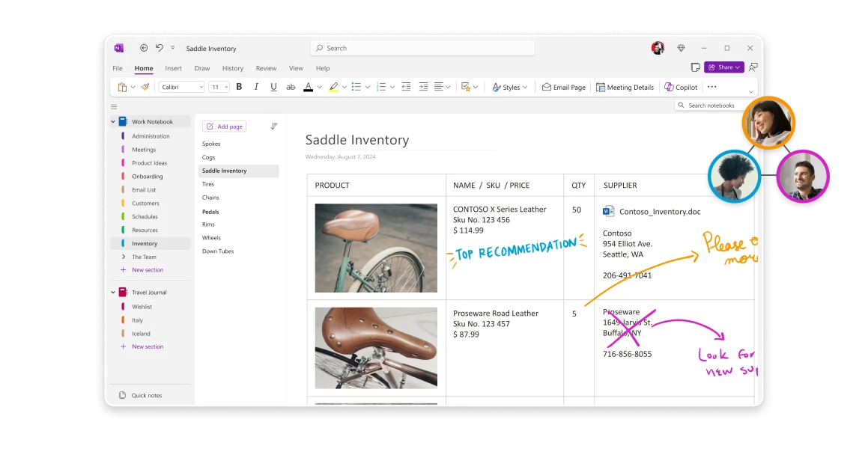Click the Undo icon near the title bar
868x449 pixels.
pyautogui.click(x=158, y=48)
